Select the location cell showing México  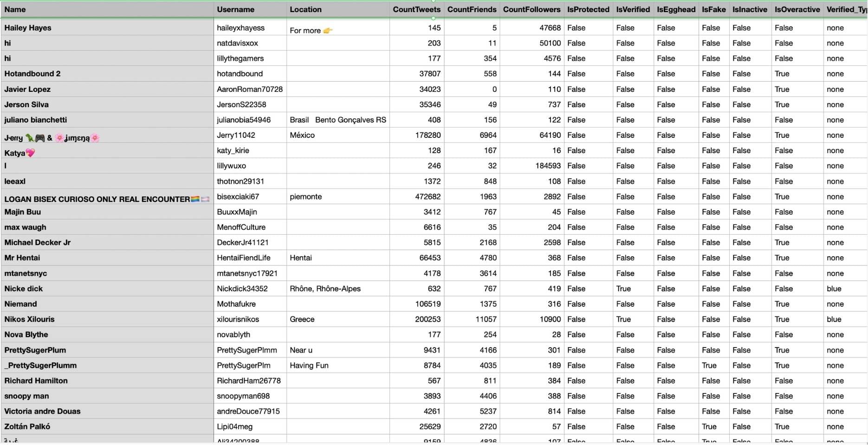point(302,135)
